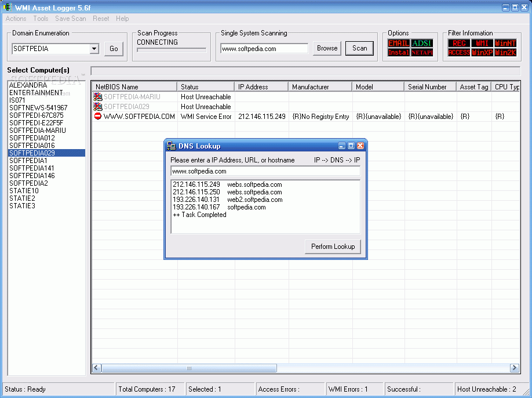
Task: Click the Go button for domain enumeration
Action: (114, 49)
